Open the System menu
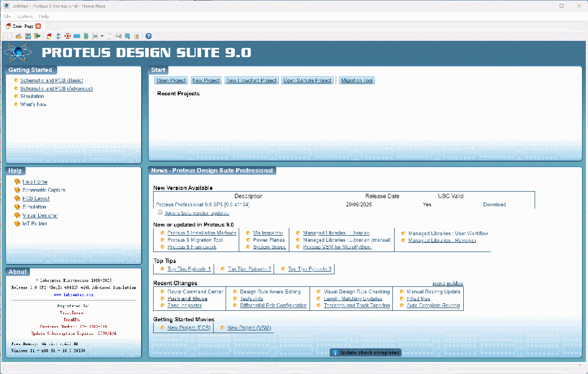588x374 pixels. pos(25,16)
